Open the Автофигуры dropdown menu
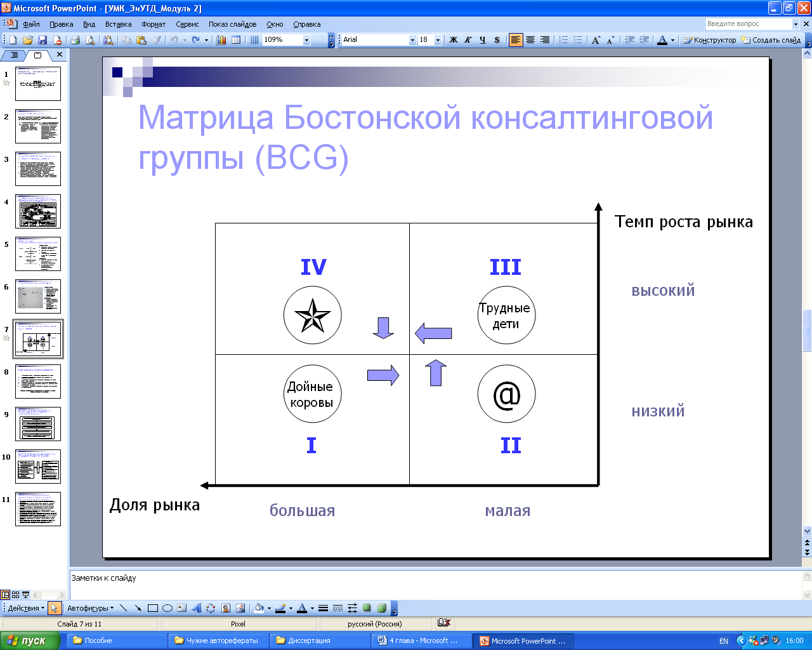Viewport: 812px width, 650px height. click(91, 608)
